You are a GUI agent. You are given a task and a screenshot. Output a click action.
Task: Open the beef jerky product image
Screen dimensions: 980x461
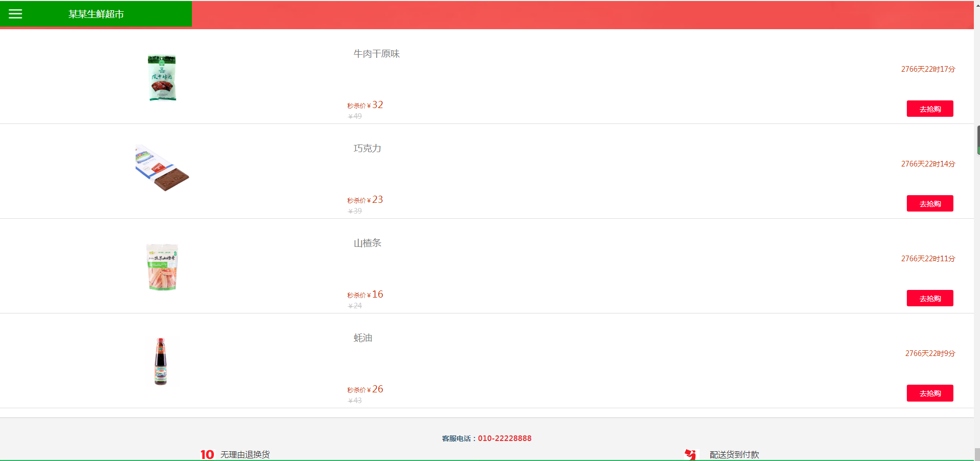point(162,78)
